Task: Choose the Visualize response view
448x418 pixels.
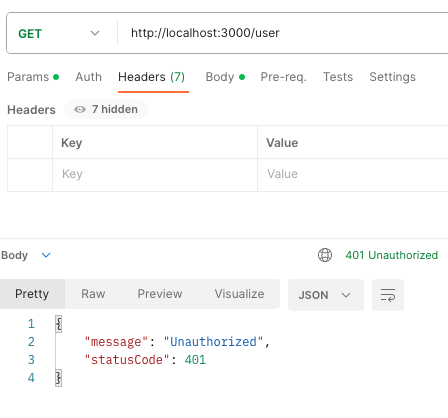Action: (x=239, y=294)
